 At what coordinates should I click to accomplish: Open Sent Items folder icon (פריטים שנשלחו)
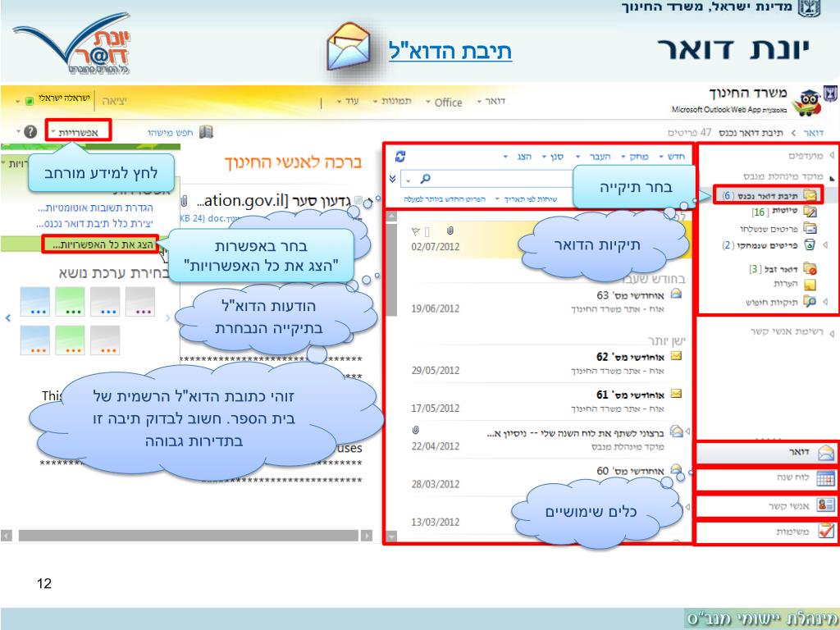point(810,228)
